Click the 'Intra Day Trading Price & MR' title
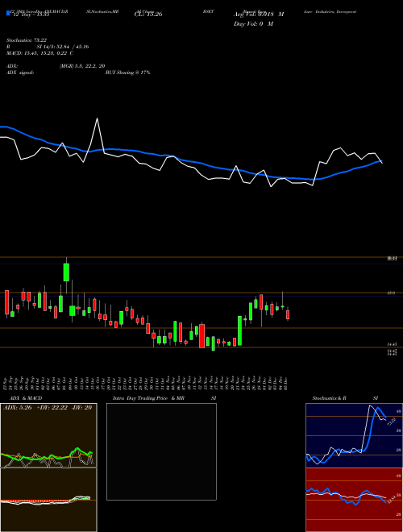 (x=148, y=398)
